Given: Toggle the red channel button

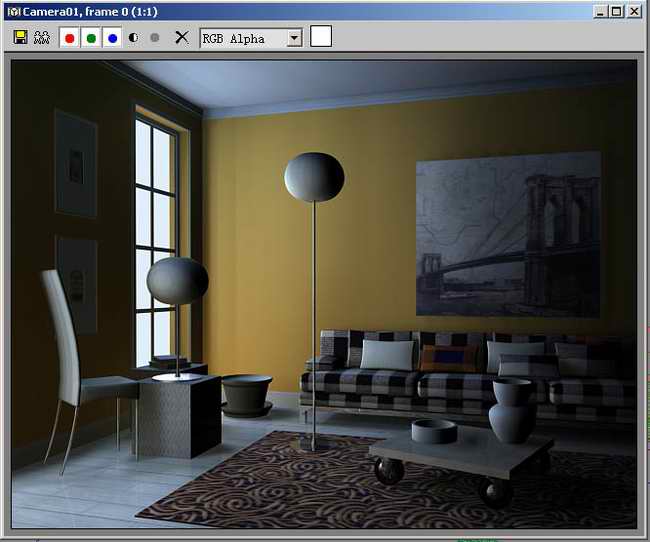Looking at the screenshot, I should click(70, 38).
